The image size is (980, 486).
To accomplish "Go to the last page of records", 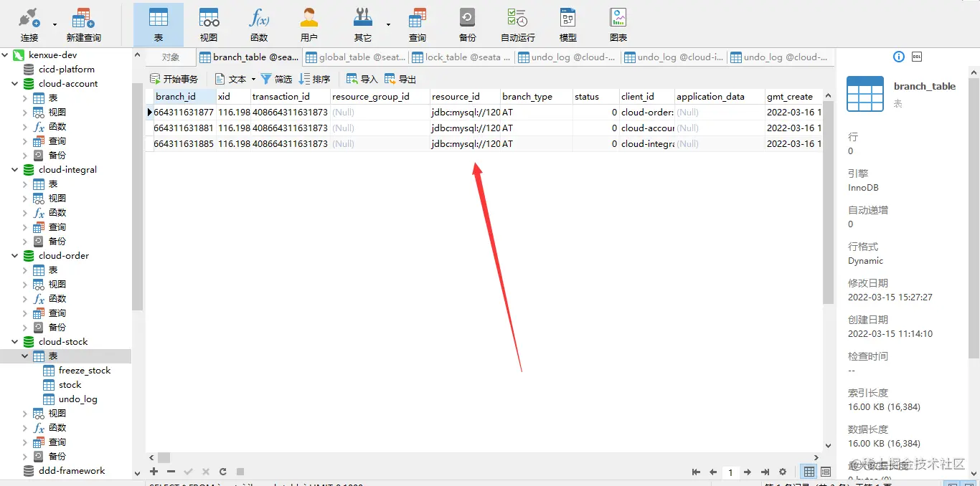I will (x=765, y=472).
